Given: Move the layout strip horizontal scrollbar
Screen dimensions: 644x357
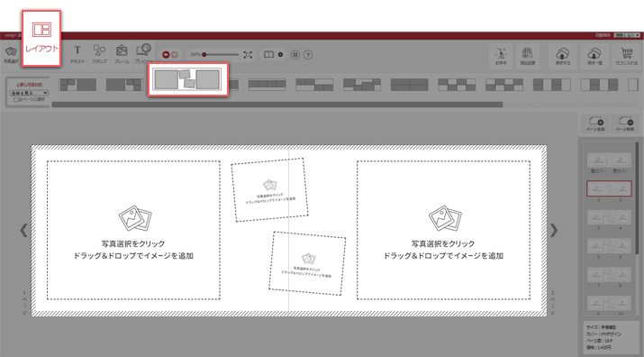Looking at the screenshot, I should coord(277,105).
